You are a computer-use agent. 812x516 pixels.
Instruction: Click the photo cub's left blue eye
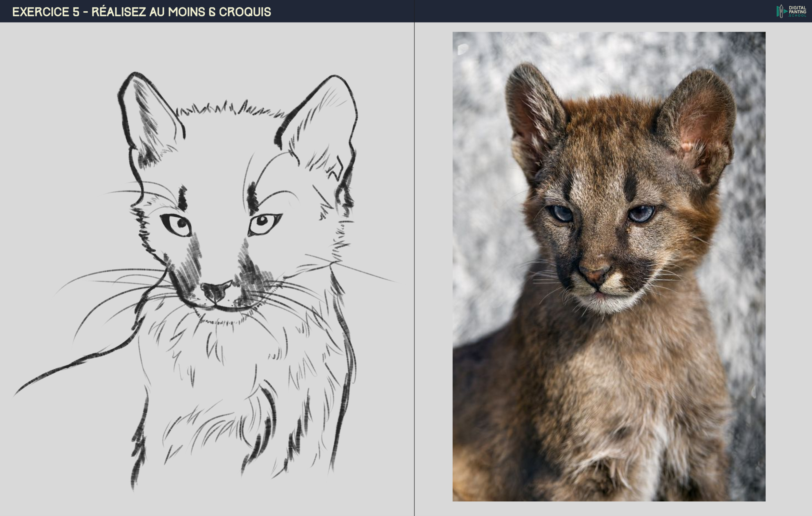pos(563,214)
